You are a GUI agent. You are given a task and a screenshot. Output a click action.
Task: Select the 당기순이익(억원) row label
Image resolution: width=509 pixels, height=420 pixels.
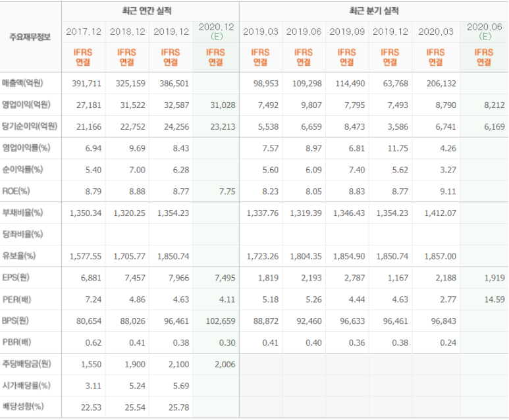pos(30,126)
